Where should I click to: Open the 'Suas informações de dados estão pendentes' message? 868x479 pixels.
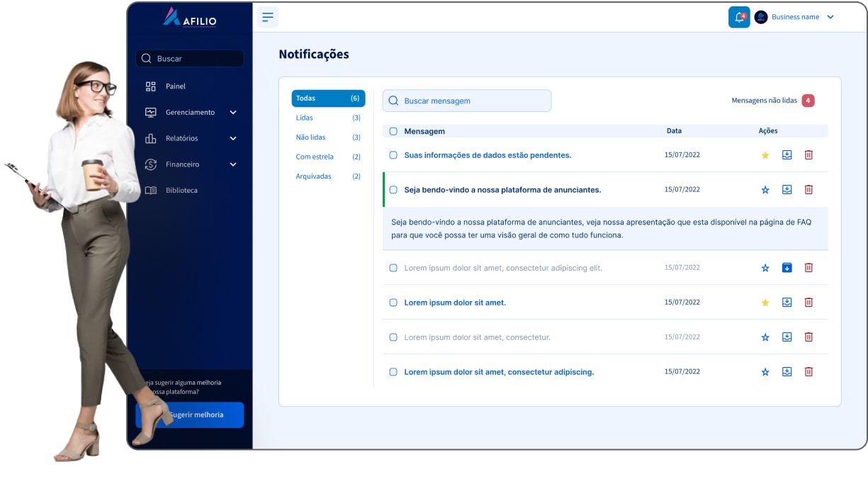coord(487,155)
